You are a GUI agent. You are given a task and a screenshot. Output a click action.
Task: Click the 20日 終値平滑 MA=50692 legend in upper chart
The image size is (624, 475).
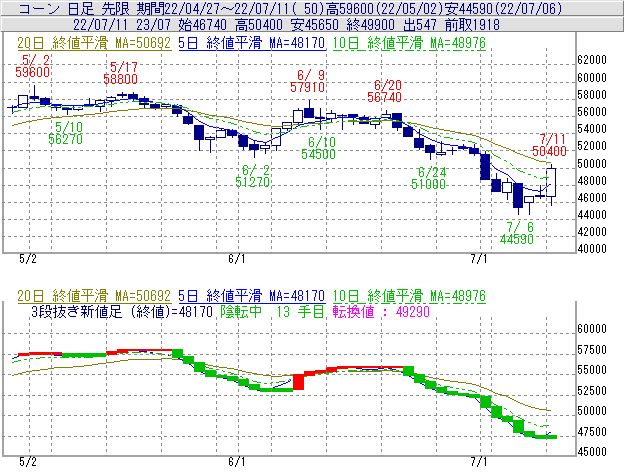[x=94, y=43]
